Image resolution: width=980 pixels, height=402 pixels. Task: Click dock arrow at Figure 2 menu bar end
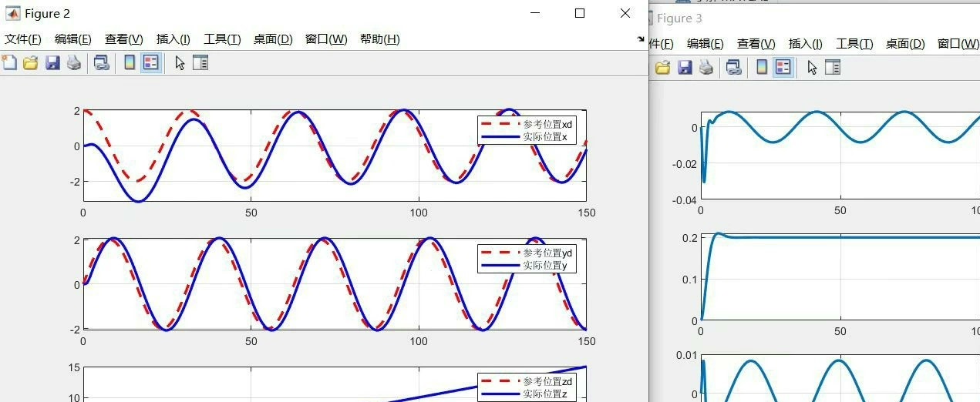[641, 39]
